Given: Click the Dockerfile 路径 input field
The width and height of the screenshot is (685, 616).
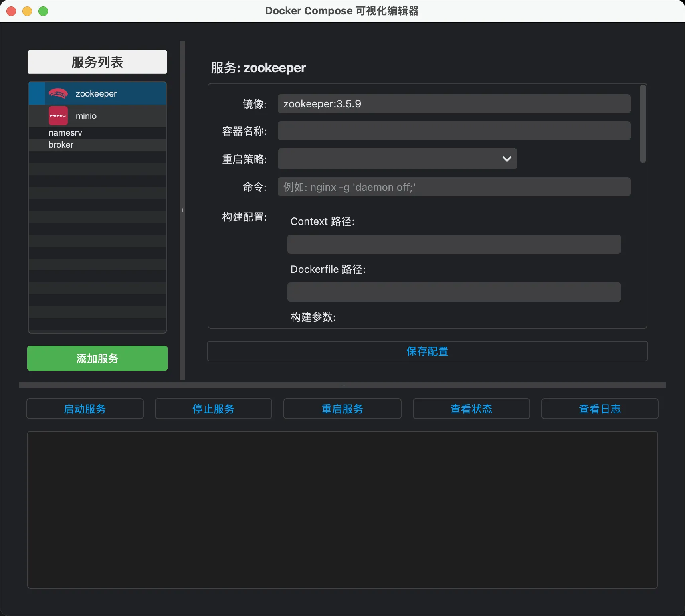Looking at the screenshot, I should (454, 292).
